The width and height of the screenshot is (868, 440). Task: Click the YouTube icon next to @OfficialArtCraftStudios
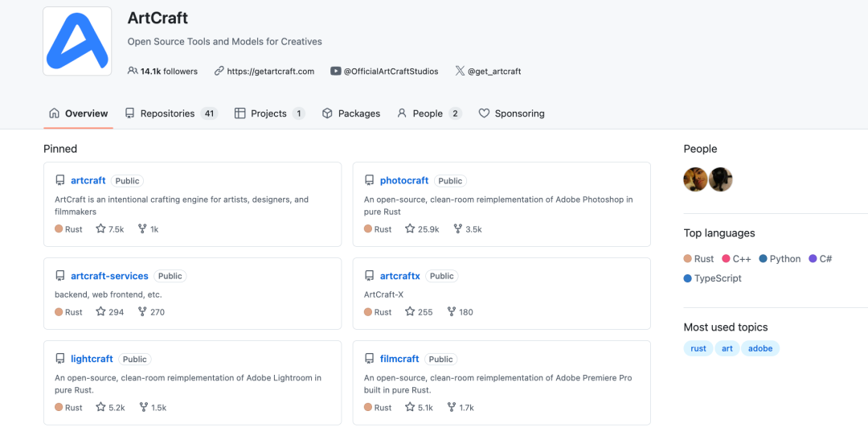pos(335,71)
